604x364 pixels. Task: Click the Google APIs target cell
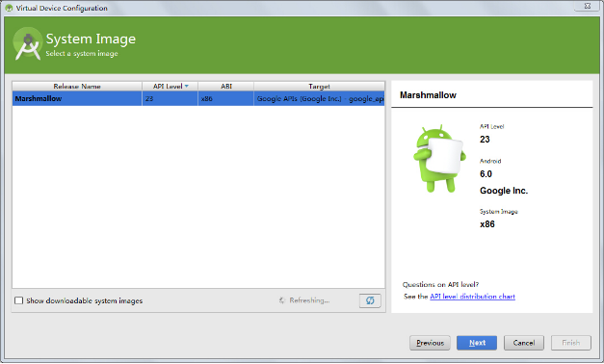click(x=319, y=98)
